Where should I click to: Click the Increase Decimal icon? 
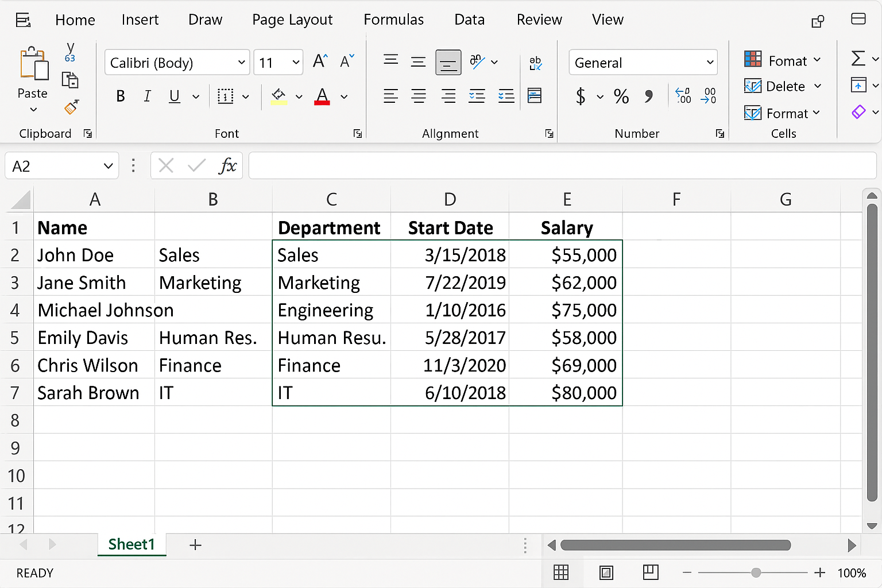coord(683,96)
